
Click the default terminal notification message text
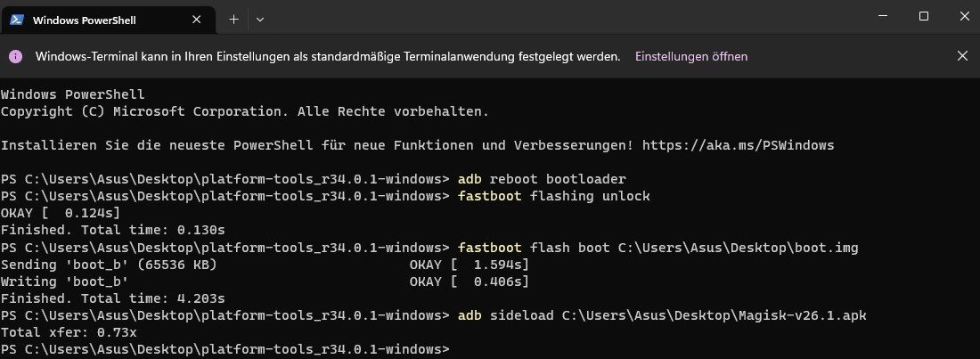tap(328, 56)
